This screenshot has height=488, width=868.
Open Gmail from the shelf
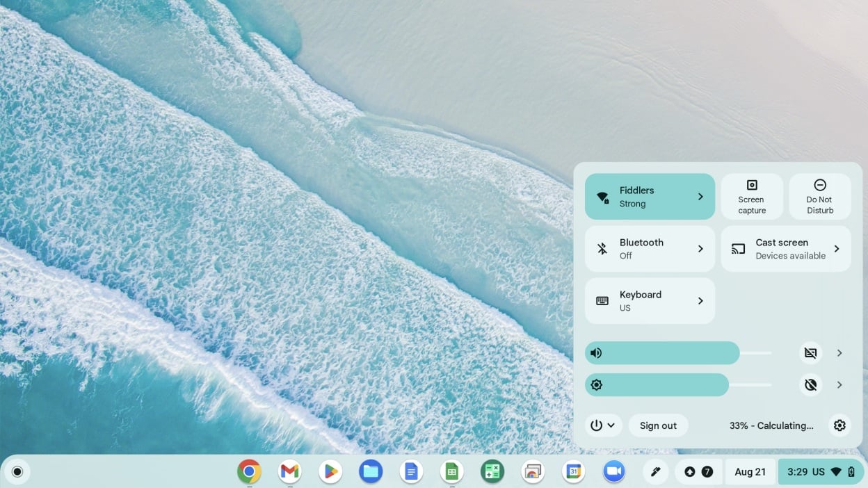coord(289,471)
